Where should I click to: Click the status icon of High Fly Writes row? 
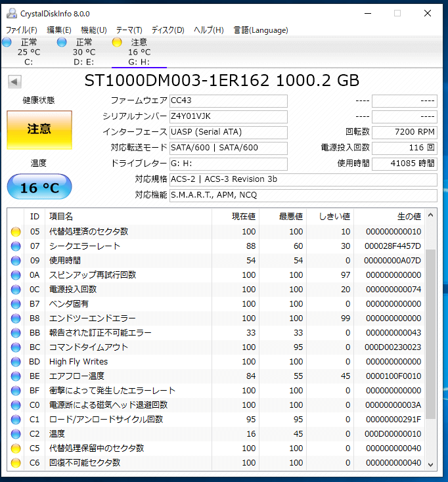16,362
